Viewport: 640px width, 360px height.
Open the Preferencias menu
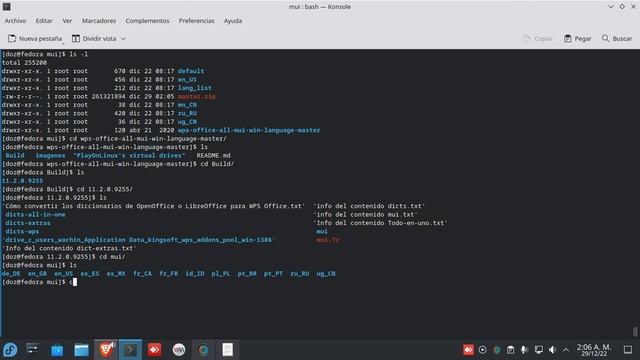[196, 21]
